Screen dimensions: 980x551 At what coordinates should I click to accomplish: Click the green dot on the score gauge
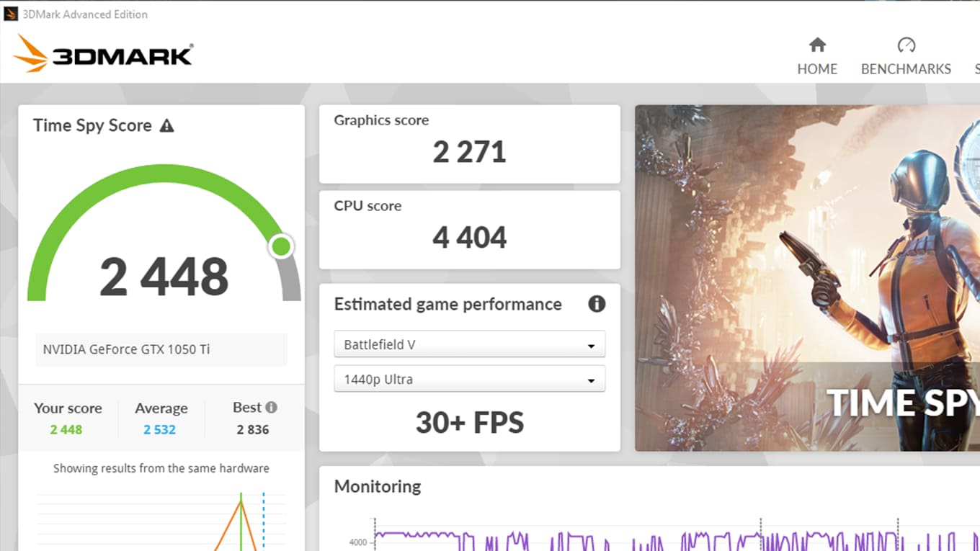281,247
